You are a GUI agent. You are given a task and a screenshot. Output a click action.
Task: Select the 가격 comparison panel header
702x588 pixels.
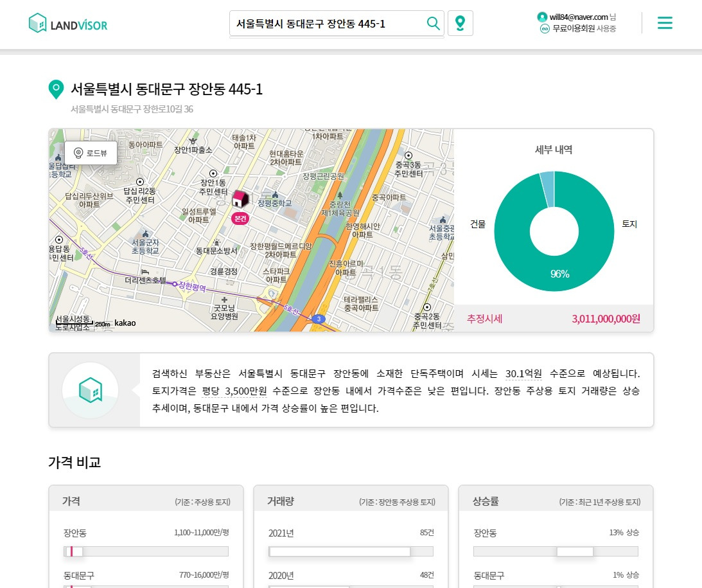tap(71, 501)
